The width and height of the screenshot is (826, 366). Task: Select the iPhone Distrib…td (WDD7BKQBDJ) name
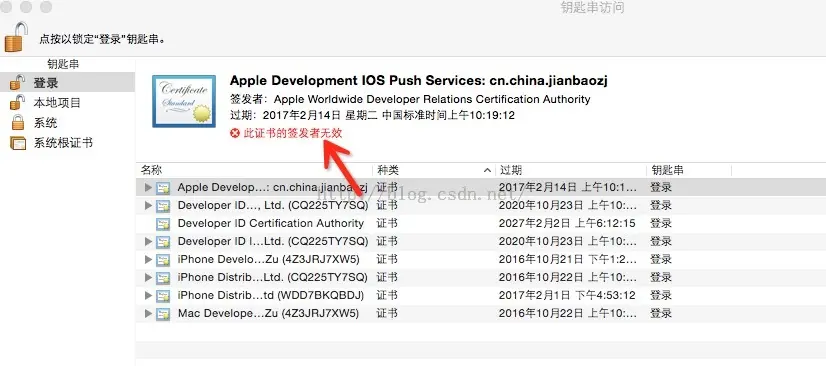(271, 295)
